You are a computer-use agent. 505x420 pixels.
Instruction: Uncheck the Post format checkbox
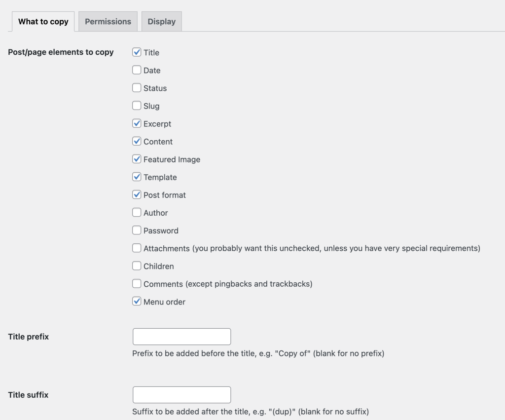[x=137, y=194]
